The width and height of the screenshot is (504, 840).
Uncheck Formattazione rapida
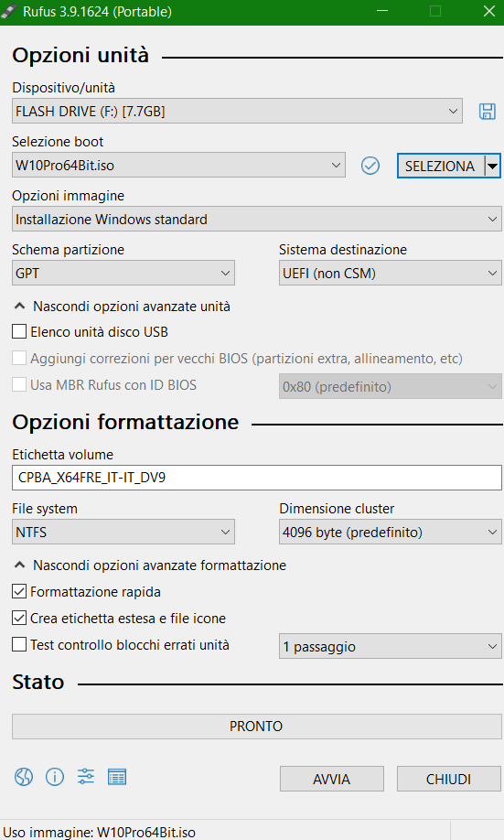click(19, 591)
